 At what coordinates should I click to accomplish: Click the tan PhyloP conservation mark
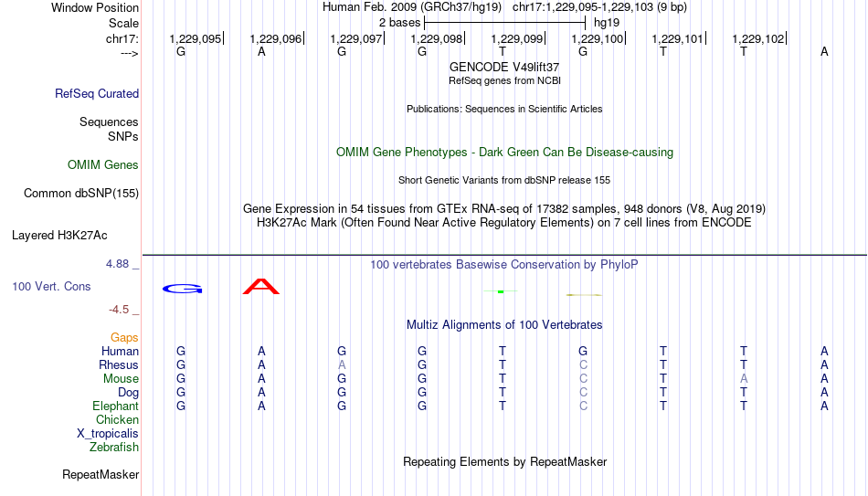pyautogui.click(x=584, y=295)
